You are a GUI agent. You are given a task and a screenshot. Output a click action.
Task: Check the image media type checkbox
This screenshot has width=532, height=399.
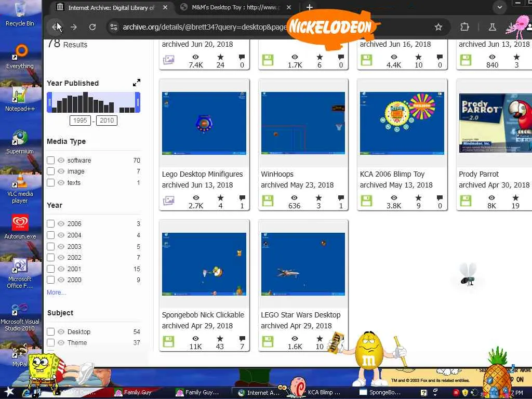coord(50,171)
